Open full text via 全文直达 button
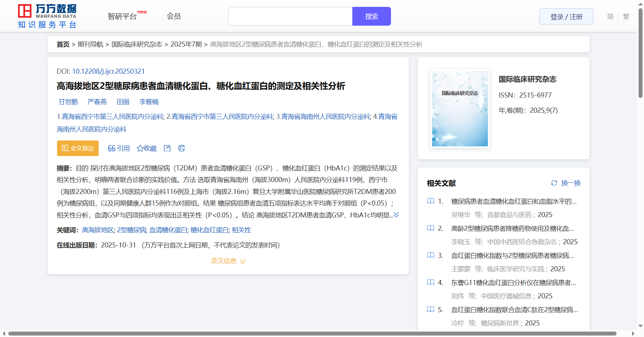 (x=78, y=148)
